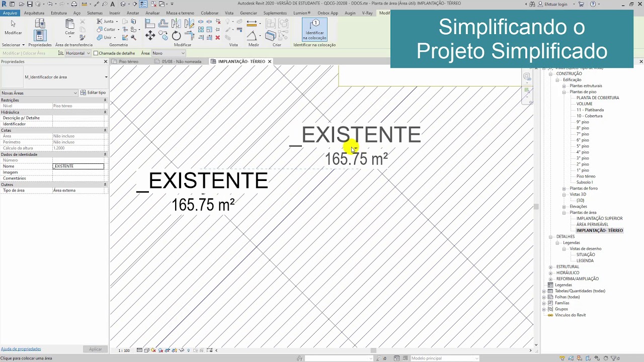
Task: Select the aligned dimension Medir tool
Action: pos(252,23)
